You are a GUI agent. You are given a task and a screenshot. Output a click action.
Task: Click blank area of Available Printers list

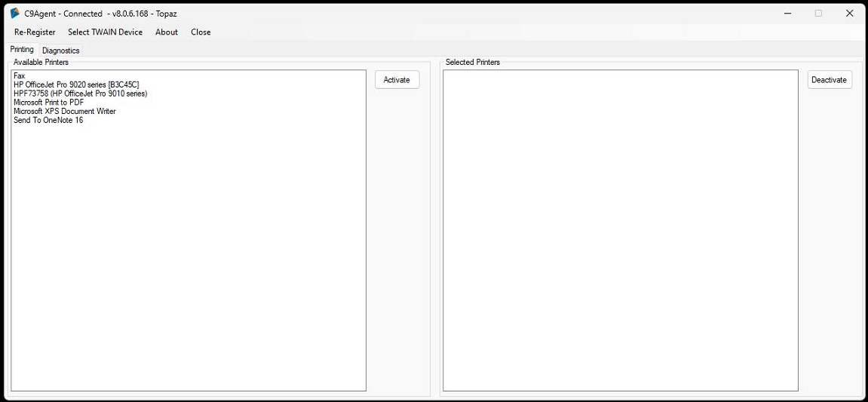189,256
